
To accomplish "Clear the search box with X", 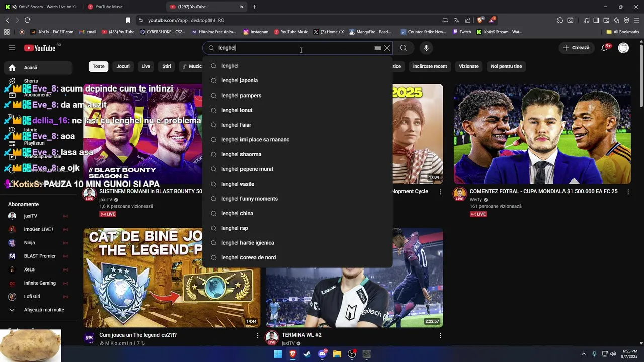I will [x=387, y=48].
